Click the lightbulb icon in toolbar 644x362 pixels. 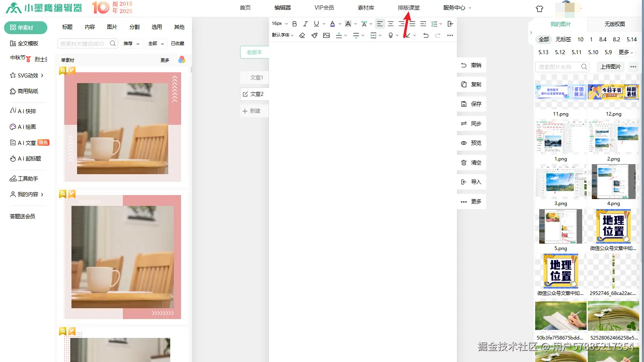[x=391, y=35]
